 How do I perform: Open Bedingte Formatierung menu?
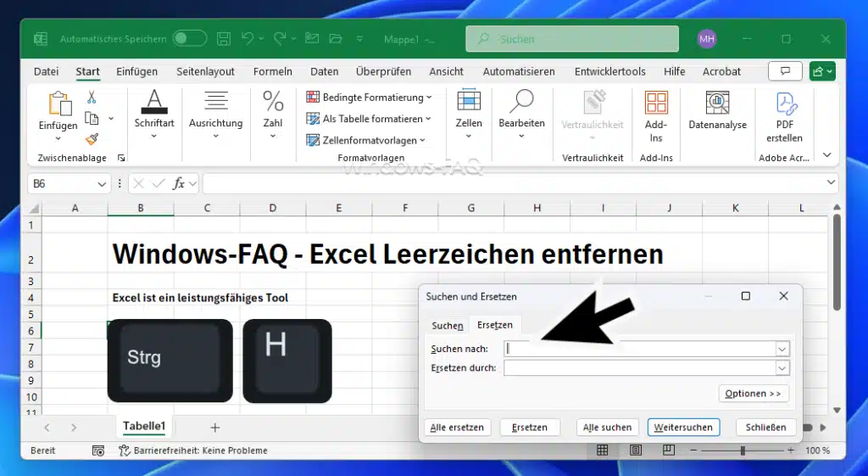370,97
